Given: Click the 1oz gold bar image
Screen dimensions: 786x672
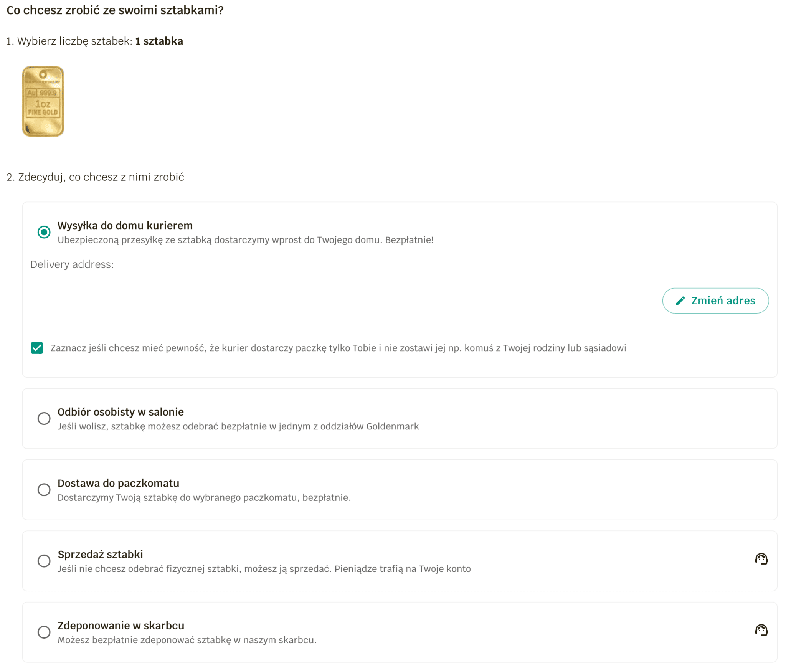Looking at the screenshot, I should pos(43,101).
